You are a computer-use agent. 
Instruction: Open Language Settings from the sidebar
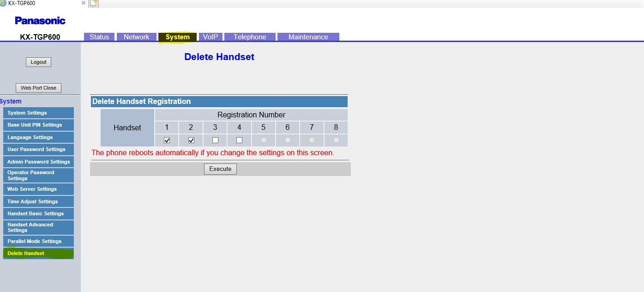[x=38, y=137]
